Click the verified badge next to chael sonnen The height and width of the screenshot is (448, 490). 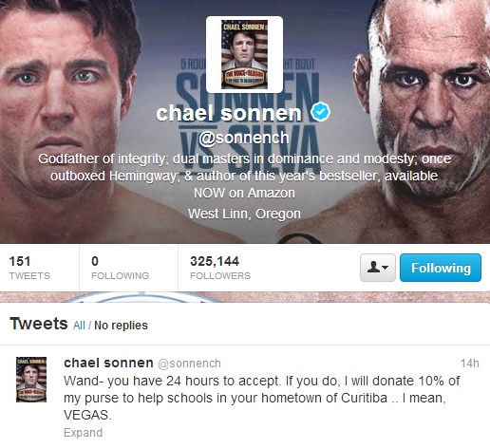(x=320, y=112)
